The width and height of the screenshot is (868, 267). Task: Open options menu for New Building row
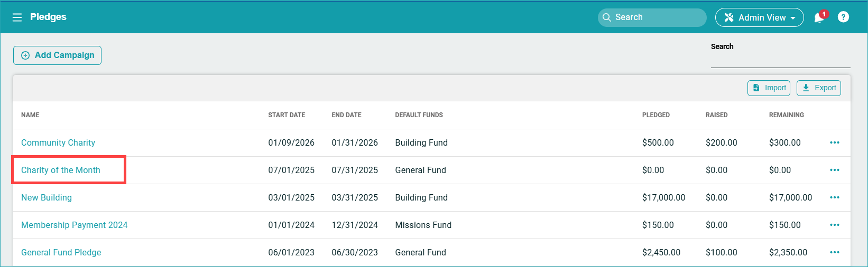[835, 198]
